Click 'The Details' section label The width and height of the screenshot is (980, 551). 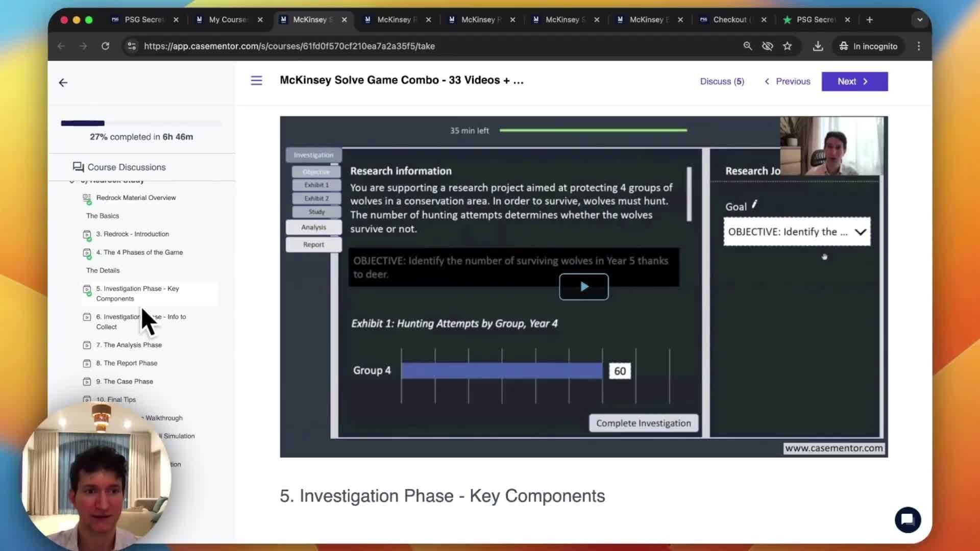(x=103, y=270)
